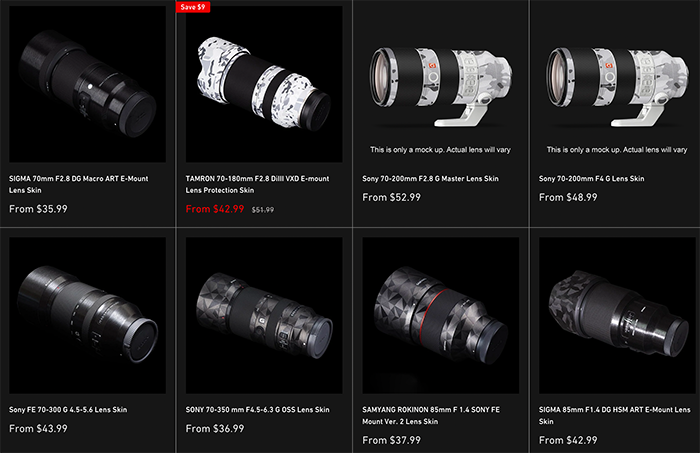Screen dimensions: 700x453
Task: Open Sony 70-200mm F2.8 G Master lens image
Action: tap(441, 84)
